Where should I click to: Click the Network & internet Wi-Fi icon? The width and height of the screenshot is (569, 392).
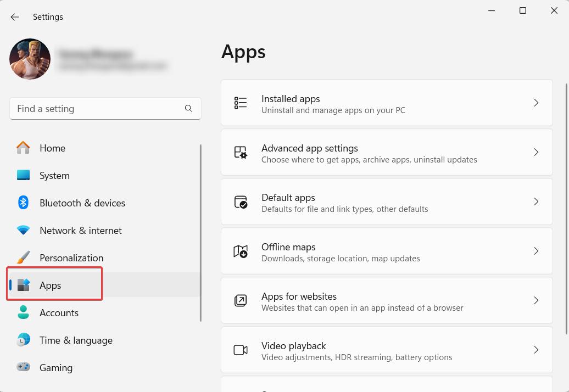click(x=23, y=230)
